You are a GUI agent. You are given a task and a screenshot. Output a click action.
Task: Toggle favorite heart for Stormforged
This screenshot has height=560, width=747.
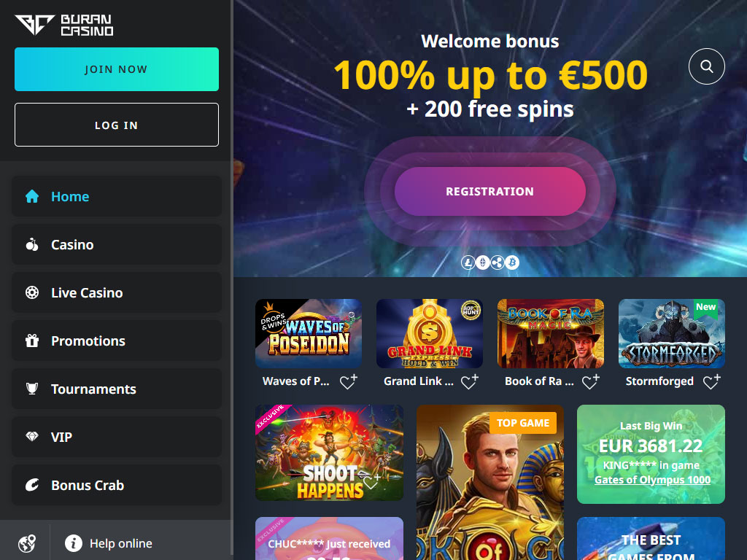click(711, 381)
